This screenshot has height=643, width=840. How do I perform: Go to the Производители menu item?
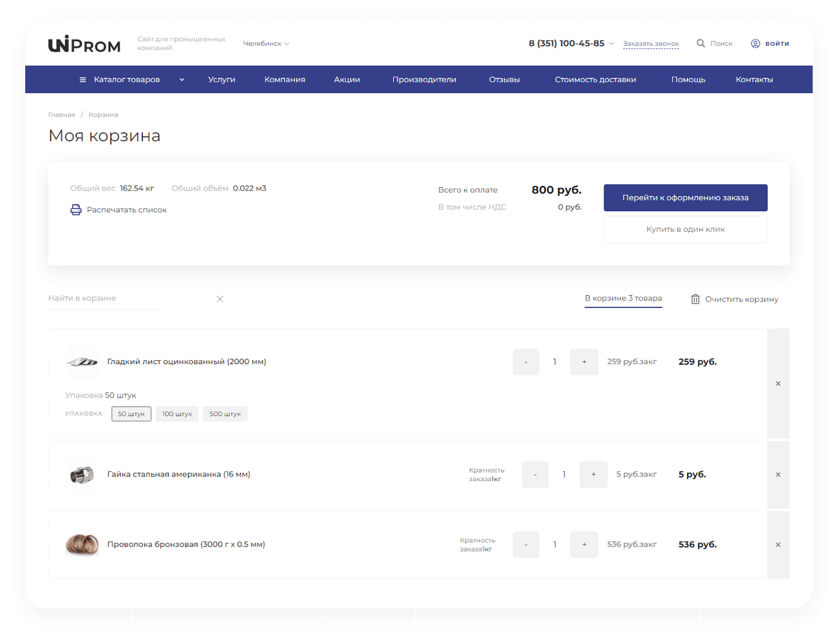click(424, 79)
